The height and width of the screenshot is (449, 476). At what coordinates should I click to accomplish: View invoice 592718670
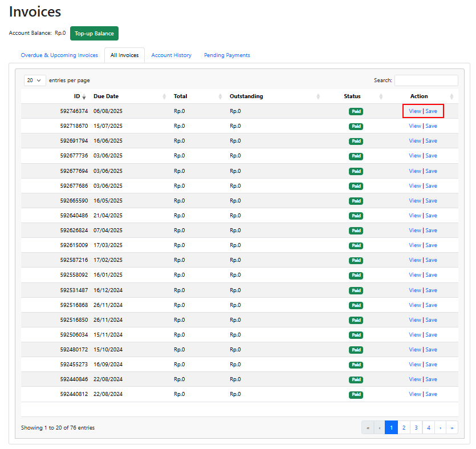(414, 126)
